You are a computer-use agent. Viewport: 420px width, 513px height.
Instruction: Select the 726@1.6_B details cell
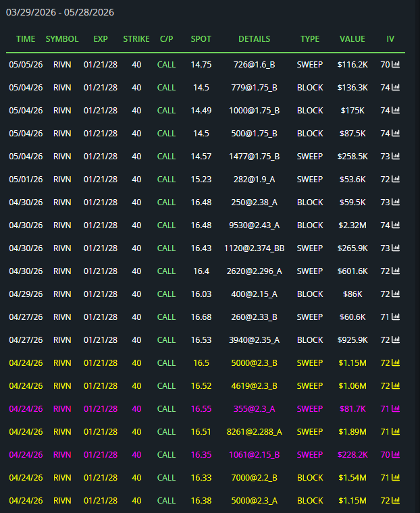(254, 64)
